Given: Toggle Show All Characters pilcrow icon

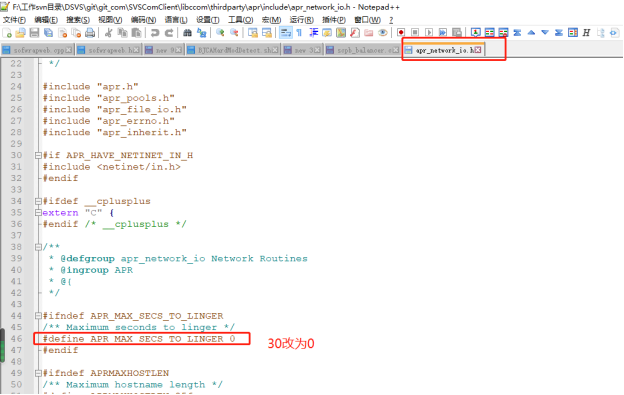Looking at the screenshot, I should pyautogui.click(x=299, y=33).
